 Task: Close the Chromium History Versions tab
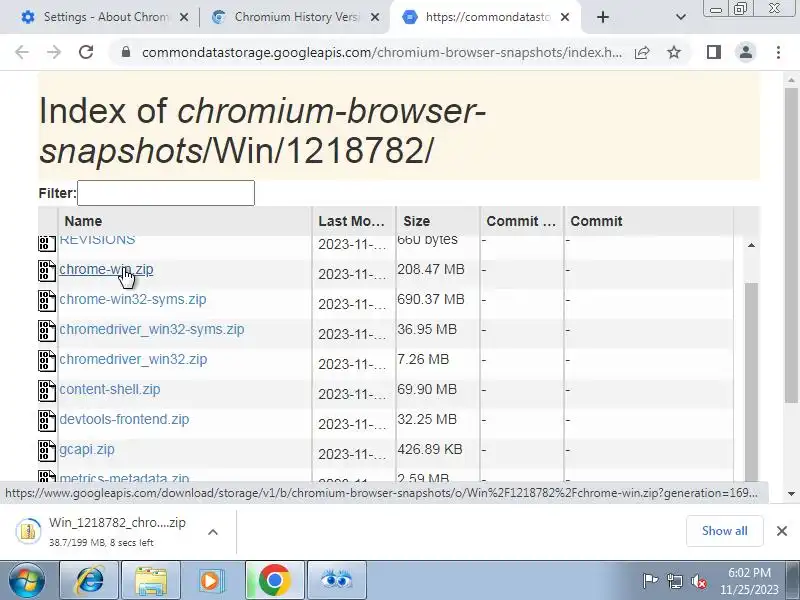(x=375, y=17)
